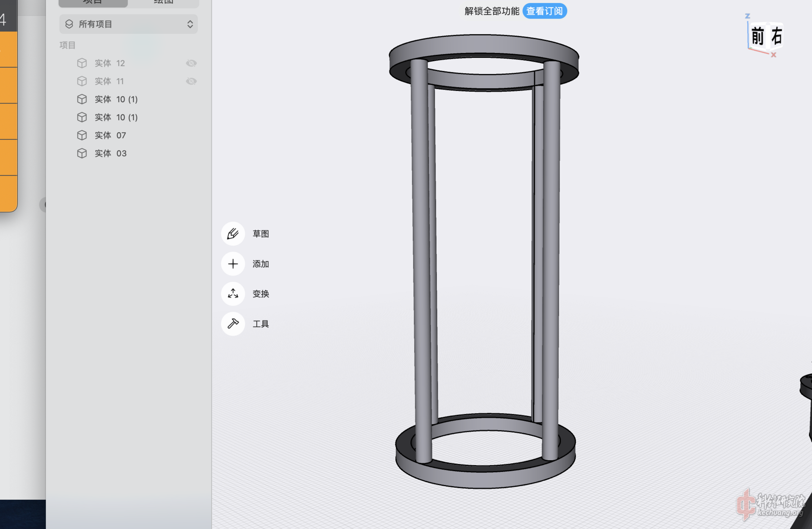Show hidden 实体 11 via eye icon
Viewport: 812px width, 529px height.
click(x=191, y=81)
